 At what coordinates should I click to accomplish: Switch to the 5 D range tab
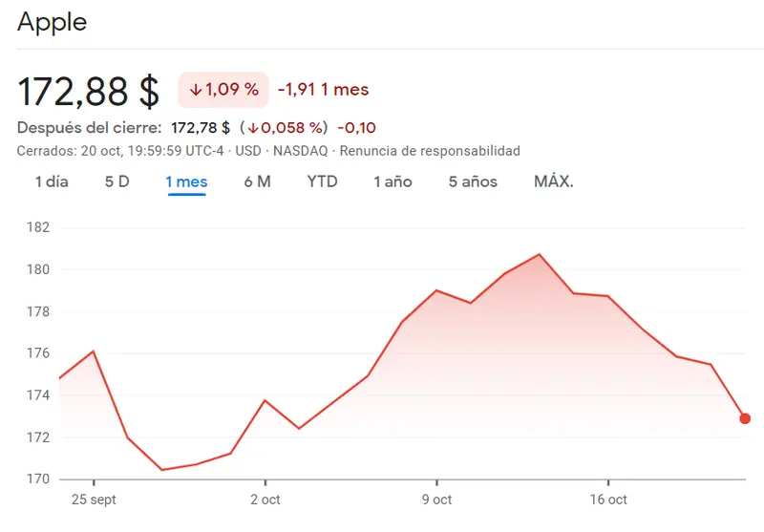(x=117, y=181)
